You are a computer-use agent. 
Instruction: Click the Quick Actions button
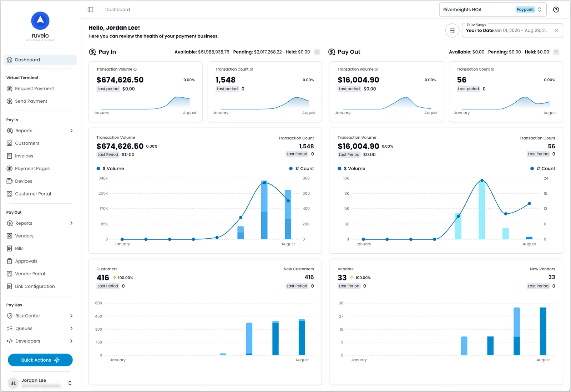tap(40, 360)
